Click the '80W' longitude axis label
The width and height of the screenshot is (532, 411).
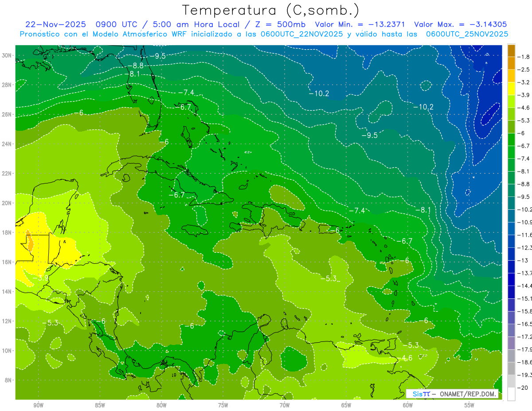click(161, 405)
